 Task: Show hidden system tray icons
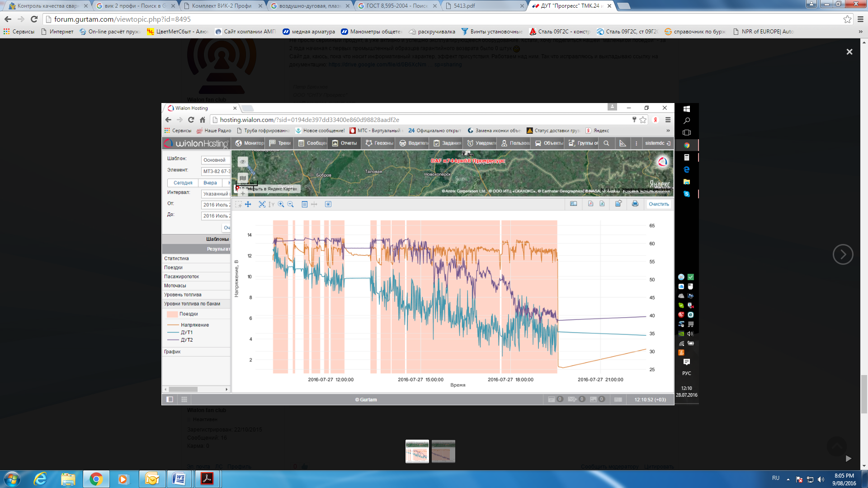(788, 479)
